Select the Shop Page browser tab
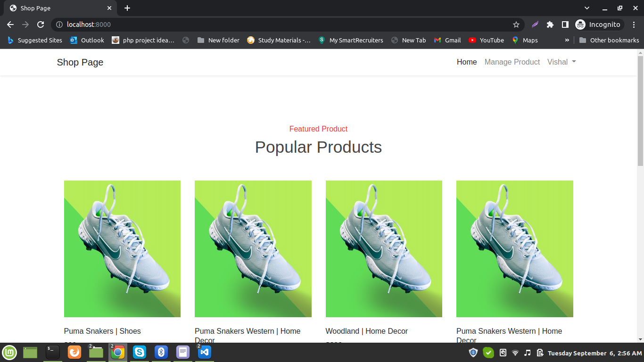 point(57,8)
